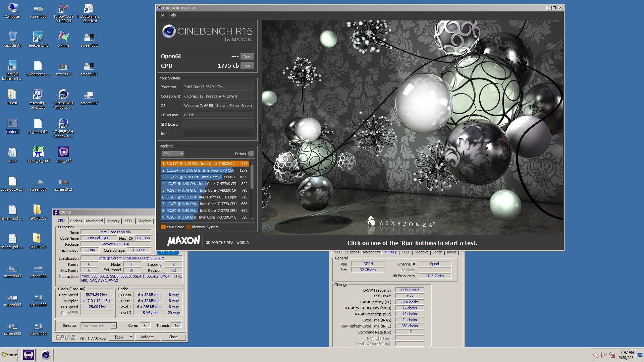Select ranking row 2 Xeon X56

point(205,170)
